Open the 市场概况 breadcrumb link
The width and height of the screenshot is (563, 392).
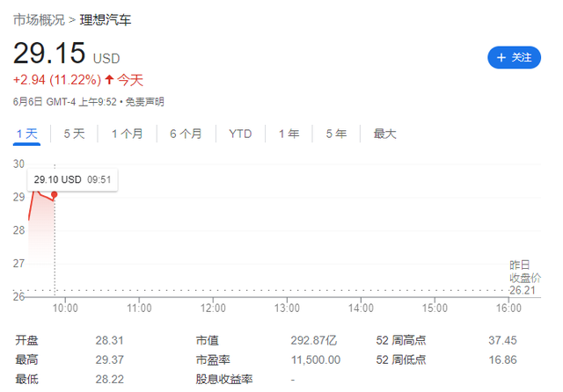(39, 19)
